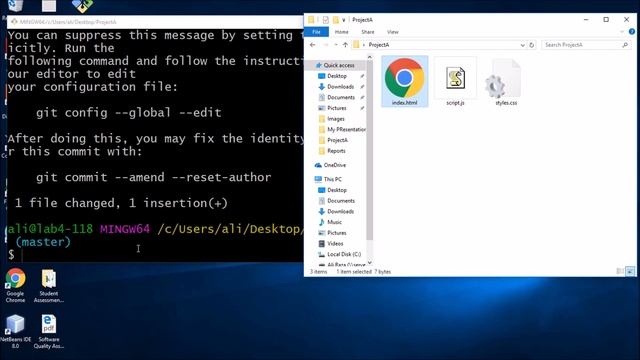Expand the address bar history dropdown
Screen dimensions: 640x360
522,45
